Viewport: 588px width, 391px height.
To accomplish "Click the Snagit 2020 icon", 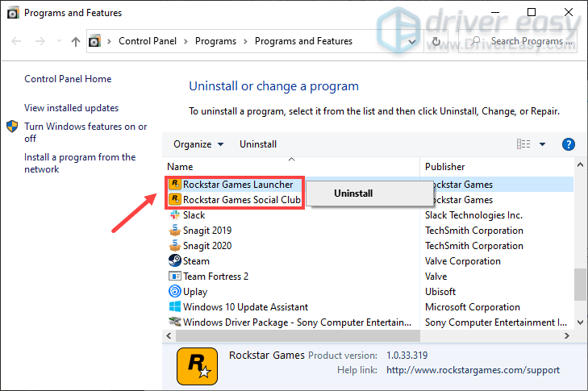I will (175, 246).
